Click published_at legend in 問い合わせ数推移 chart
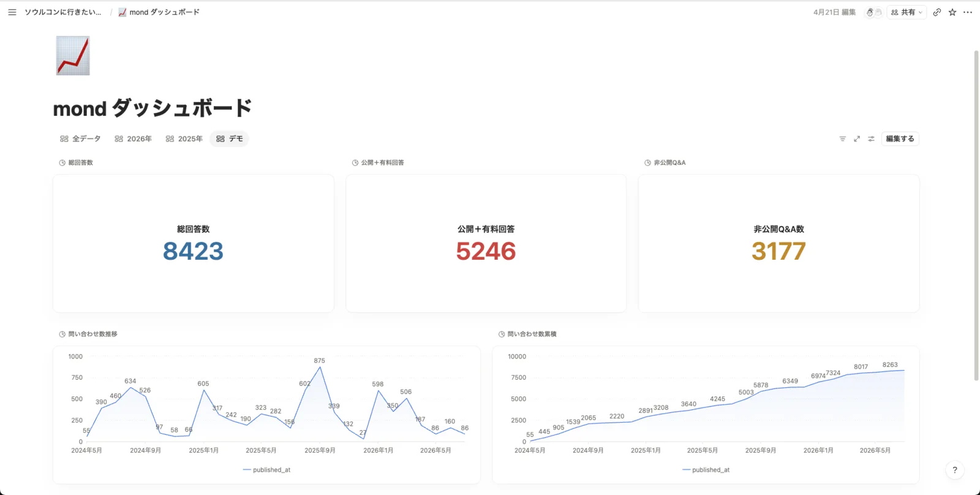The image size is (980, 495). [267, 470]
